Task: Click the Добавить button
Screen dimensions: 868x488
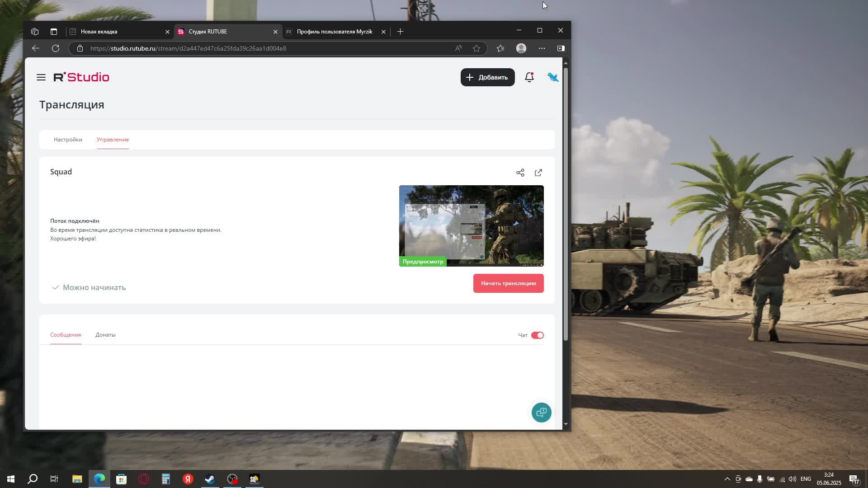Action: click(x=487, y=77)
